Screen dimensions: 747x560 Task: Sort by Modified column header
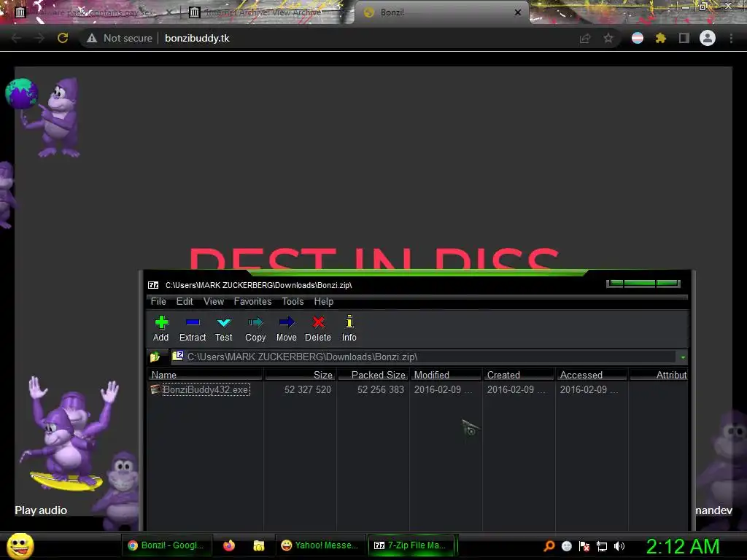coord(446,375)
